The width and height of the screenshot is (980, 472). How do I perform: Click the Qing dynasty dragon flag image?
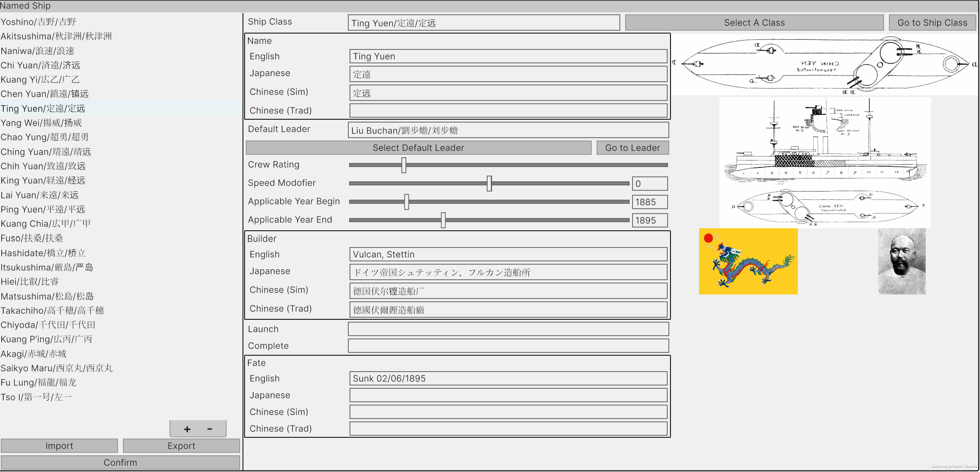click(748, 261)
